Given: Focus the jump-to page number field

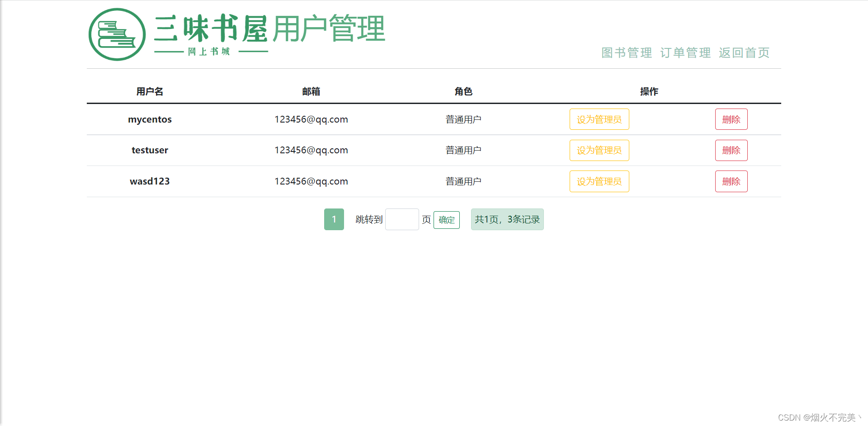Looking at the screenshot, I should click(402, 219).
